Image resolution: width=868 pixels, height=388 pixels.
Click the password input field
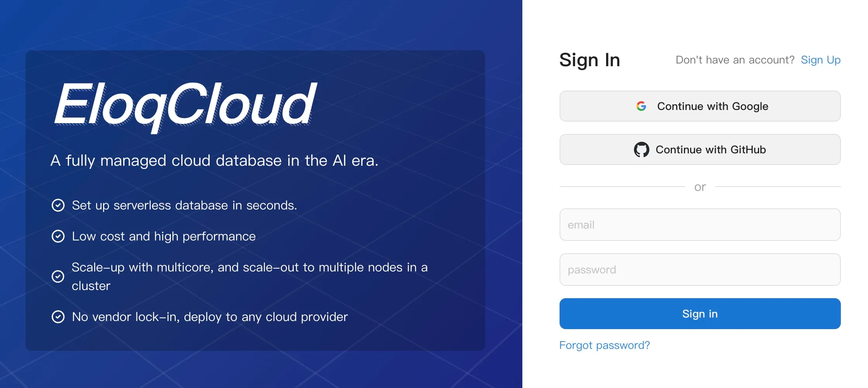coord(700,270)
